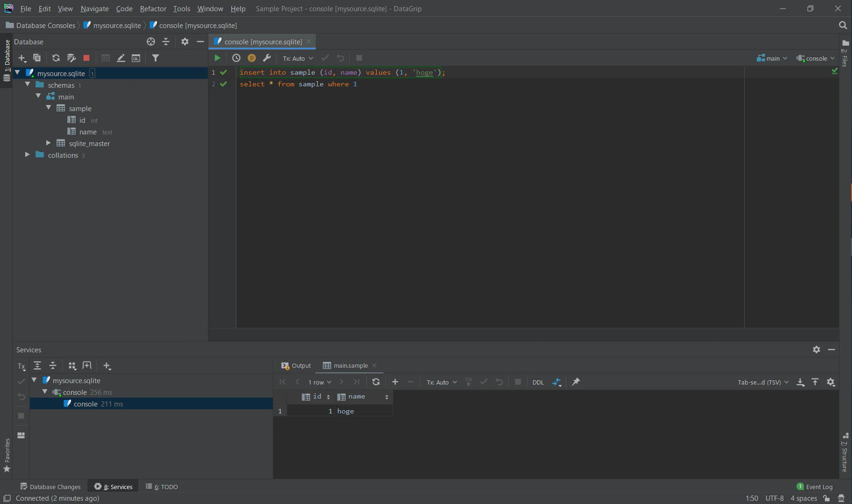Viewport: 852px width, 504px height.
Task: Open the Tab-separated (TSV) extractor dropdown
Action: [x=763, y=382]
